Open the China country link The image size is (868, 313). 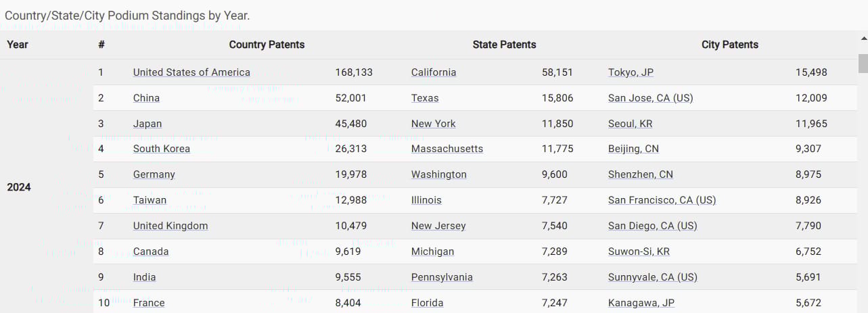point(146,98)
